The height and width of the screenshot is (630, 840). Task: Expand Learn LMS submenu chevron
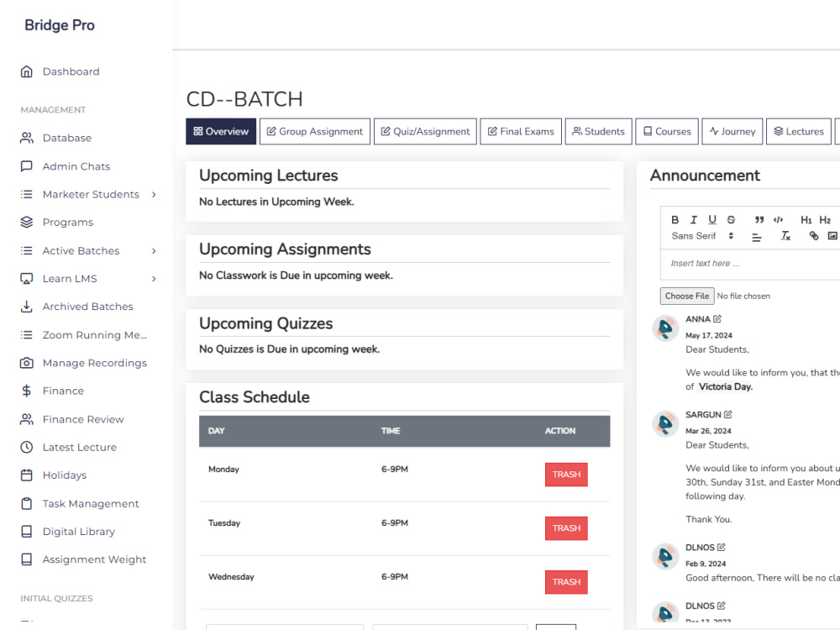[154, 279]
